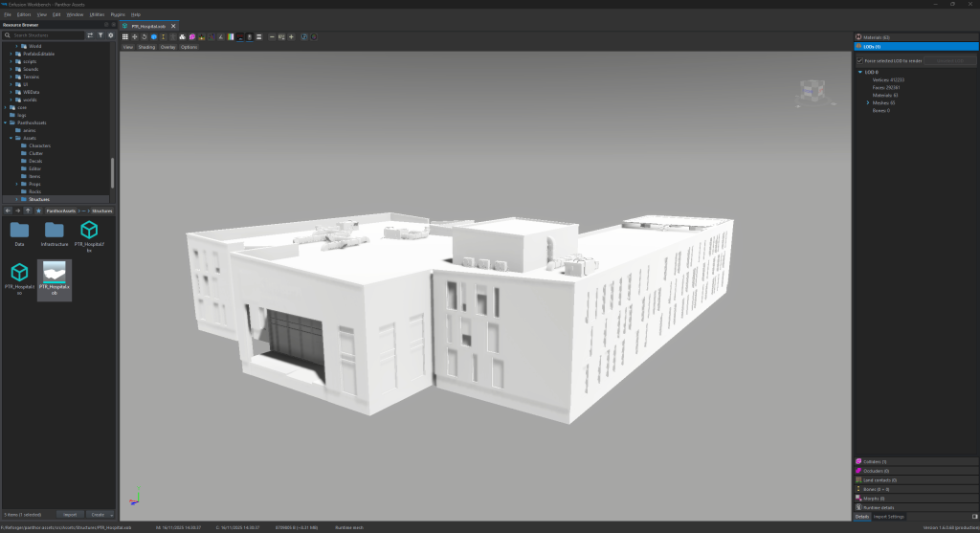Click the grid toggle icon in viewport toolbar
Screen dimensions: 980x533
[x=124, y=36]
